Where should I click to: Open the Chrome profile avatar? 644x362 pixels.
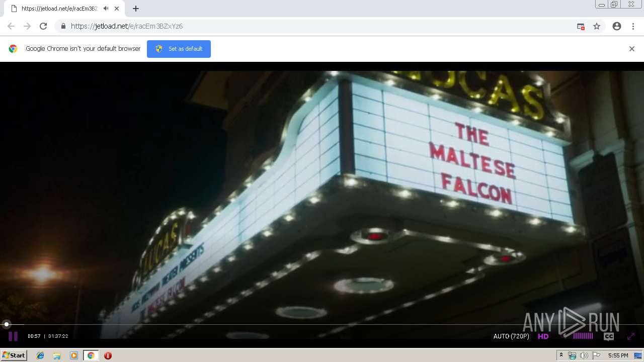point(617,26)
